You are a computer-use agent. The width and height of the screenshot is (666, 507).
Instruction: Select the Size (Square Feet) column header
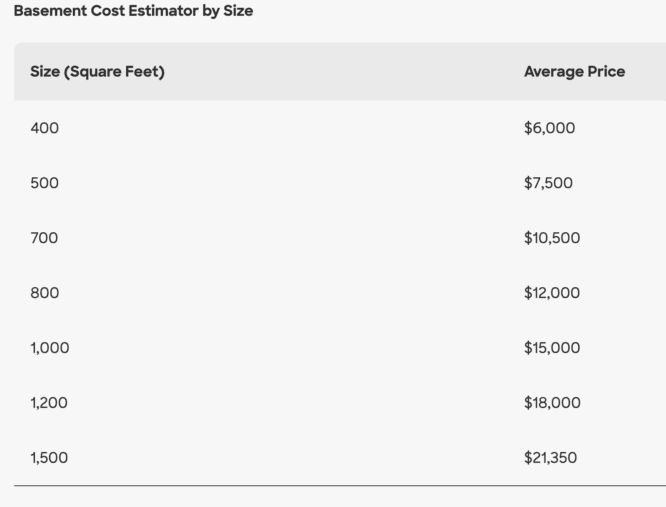[97, 71]
